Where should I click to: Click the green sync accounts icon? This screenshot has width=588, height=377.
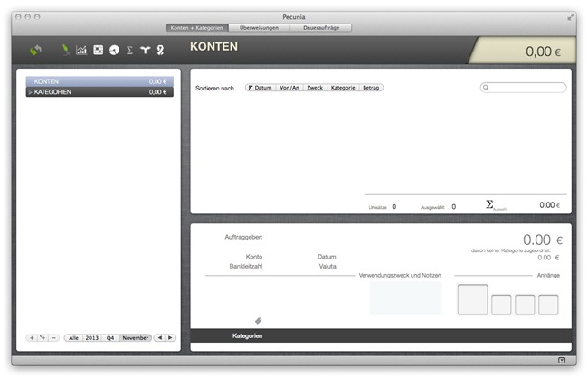36,51
